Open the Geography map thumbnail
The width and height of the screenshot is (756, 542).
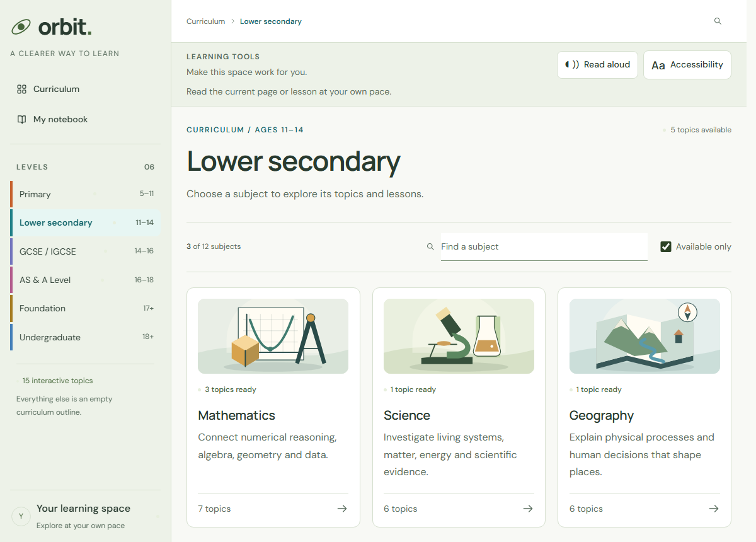click(x=644, y=336)
